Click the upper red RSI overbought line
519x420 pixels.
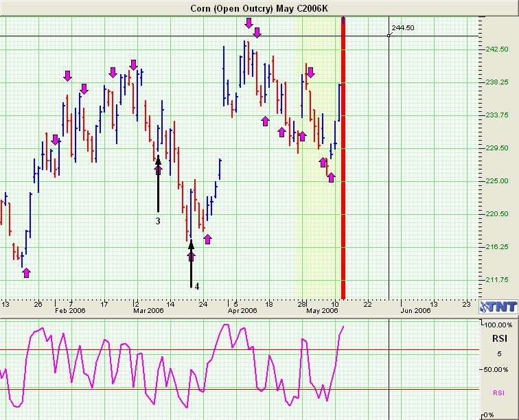(240, 349)
